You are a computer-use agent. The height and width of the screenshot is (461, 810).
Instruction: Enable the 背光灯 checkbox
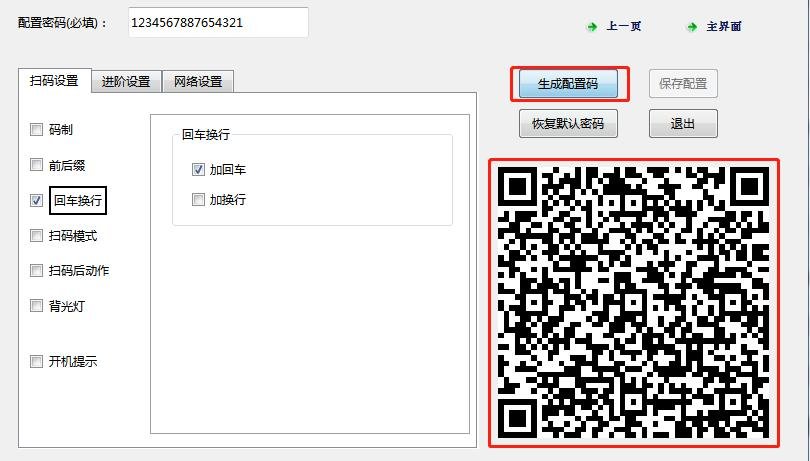click(x=36, y=305)
